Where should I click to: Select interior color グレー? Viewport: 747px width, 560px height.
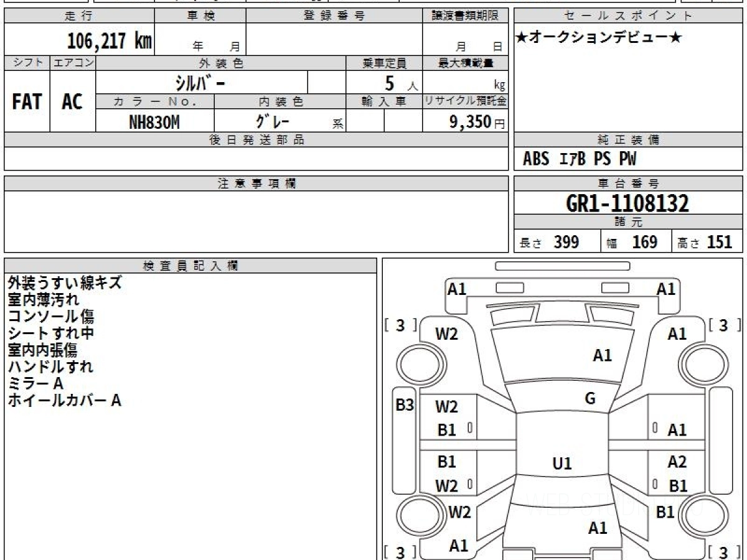272,121
